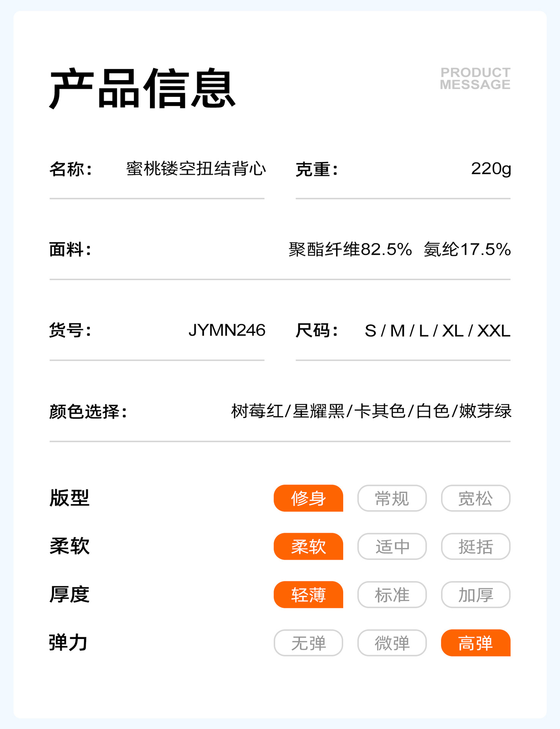Viewport: 560px width, 729px height.
Task: Choose 适中 softness option
Action: 392,546
